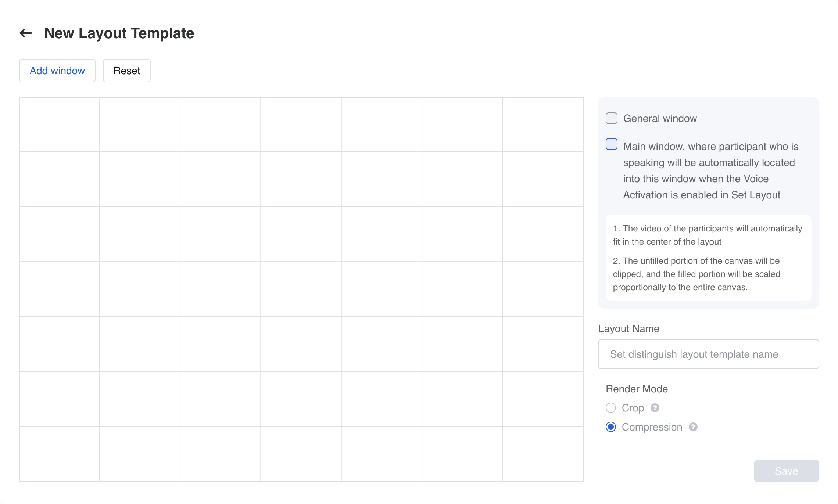Click the Save button
838x504 pixels.
786,471
